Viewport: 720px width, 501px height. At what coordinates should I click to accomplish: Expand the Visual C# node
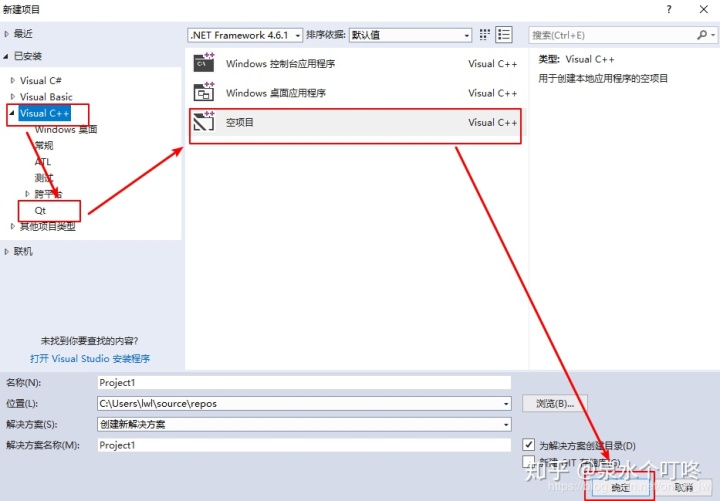tap(13, 80)
